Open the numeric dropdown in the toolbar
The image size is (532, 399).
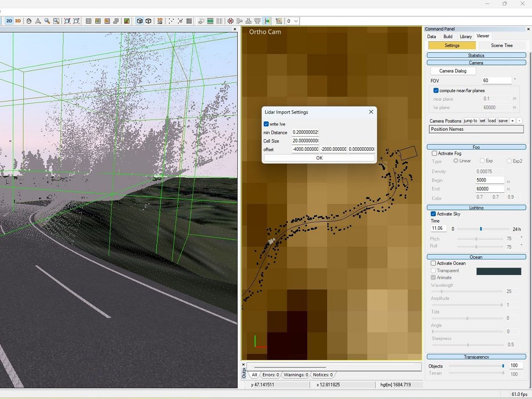pyautogui.click(x=291, y=21)
